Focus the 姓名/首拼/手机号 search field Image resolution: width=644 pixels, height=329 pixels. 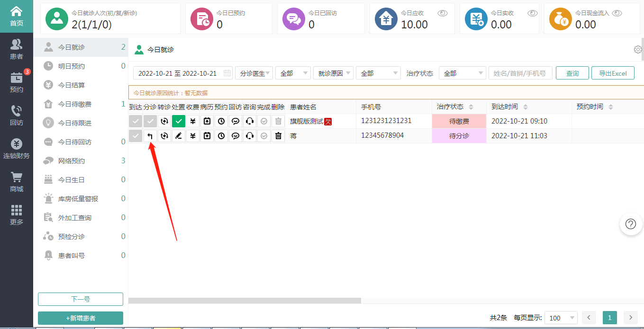point(520,73)
